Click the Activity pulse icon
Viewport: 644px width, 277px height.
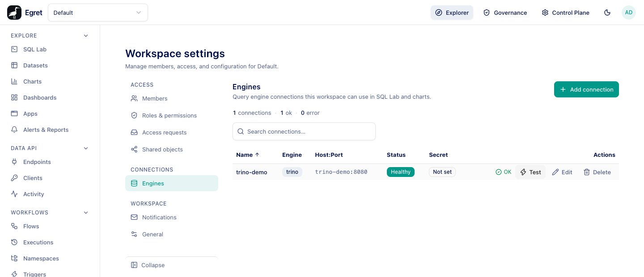coord(14,194)
